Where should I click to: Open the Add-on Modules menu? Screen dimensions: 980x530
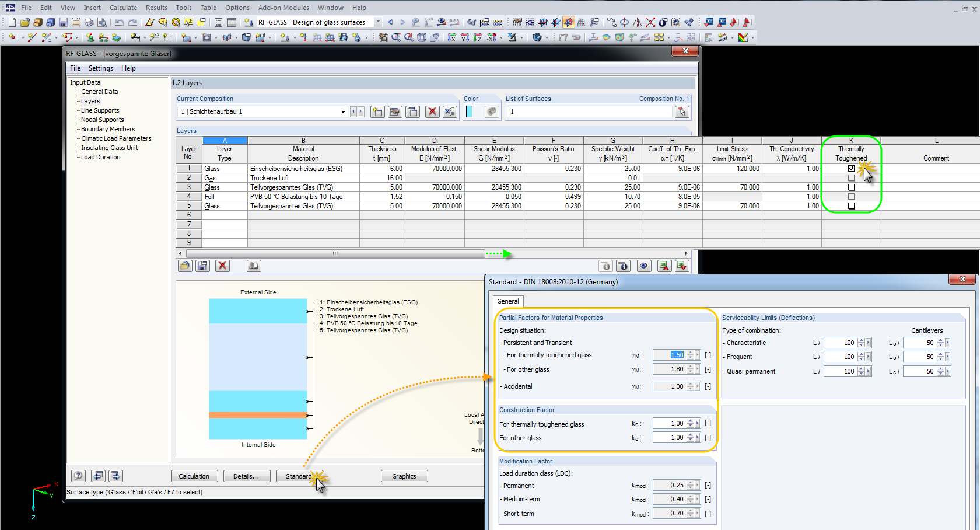[x=283, y=8]
